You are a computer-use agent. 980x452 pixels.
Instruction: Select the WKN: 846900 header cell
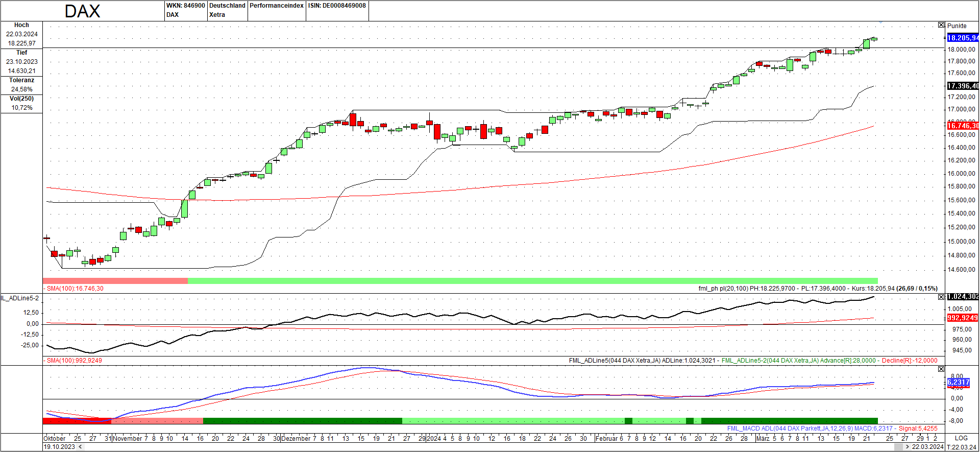pyautogui.click(x=185, y=10)
